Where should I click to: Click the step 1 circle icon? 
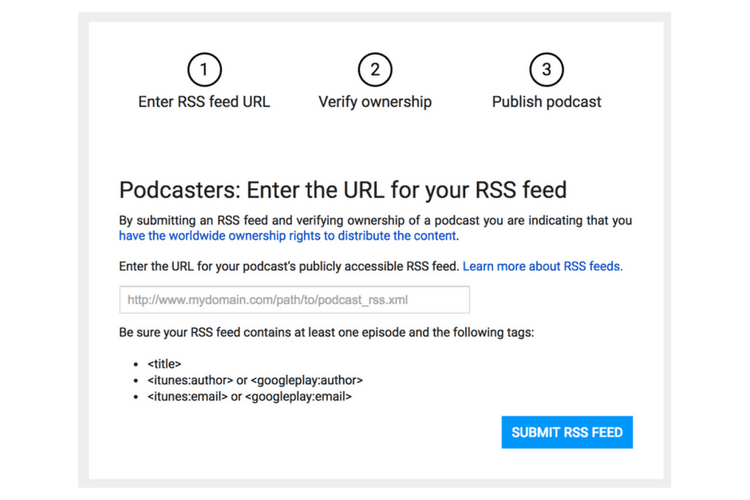click(x=204, y=70)
